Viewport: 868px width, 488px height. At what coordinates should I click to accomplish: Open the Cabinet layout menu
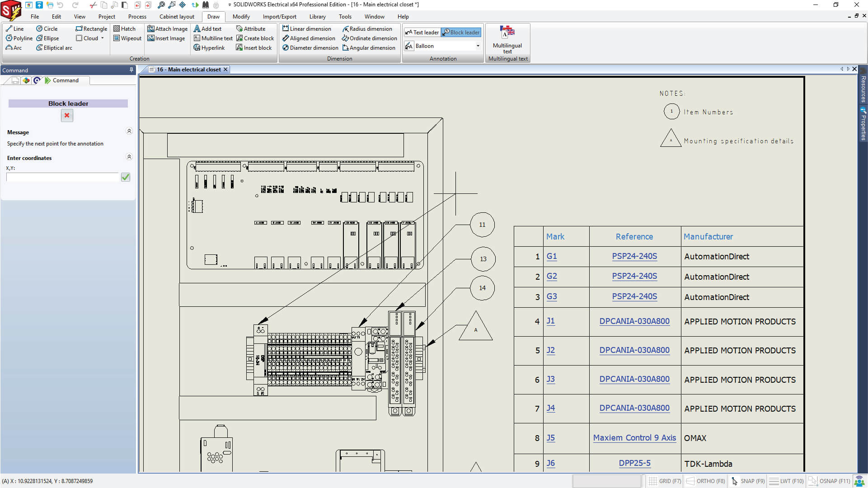click(x=177, y=17)
